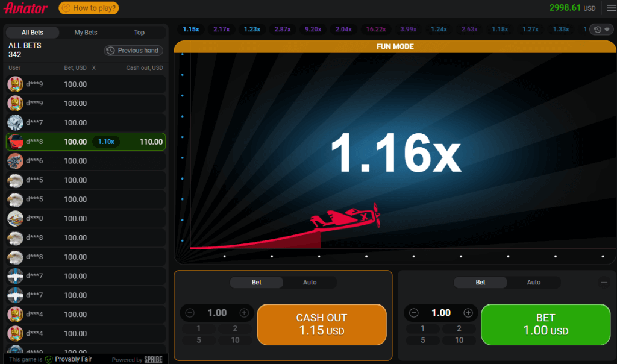Open the Top tab
Image resolution: width=617 pixels, height=364 pixels.
[139, 33]
